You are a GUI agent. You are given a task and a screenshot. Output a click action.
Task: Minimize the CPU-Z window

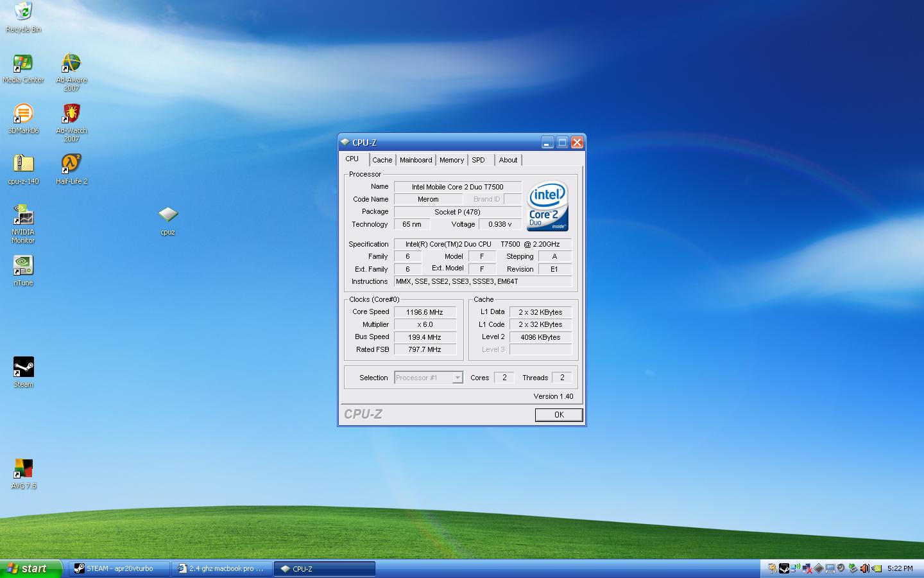(x=547, y=143)
